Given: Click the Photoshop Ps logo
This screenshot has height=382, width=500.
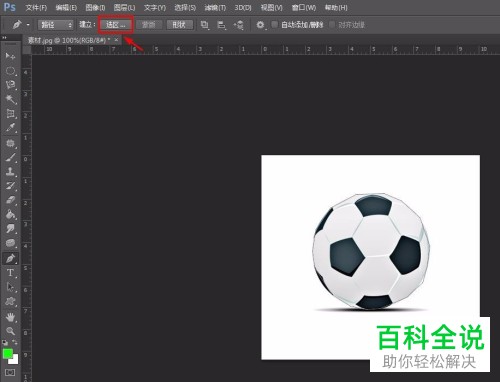Looking at the screenshot, I should (x=10, y=7).
